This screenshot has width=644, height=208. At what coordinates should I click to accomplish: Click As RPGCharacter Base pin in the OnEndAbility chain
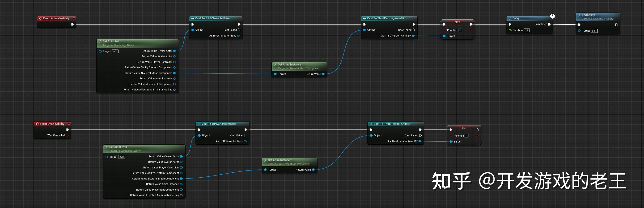245,141
